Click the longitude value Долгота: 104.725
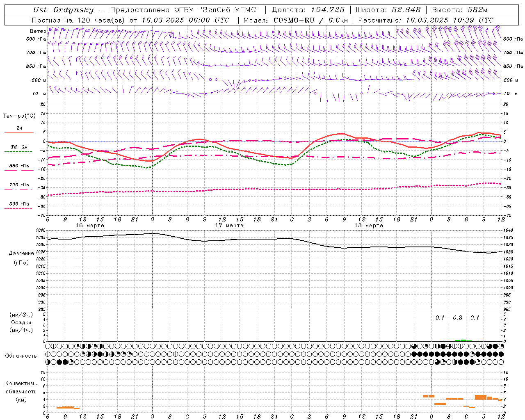This screenshot has width=525, height=420. coord(308,10)
